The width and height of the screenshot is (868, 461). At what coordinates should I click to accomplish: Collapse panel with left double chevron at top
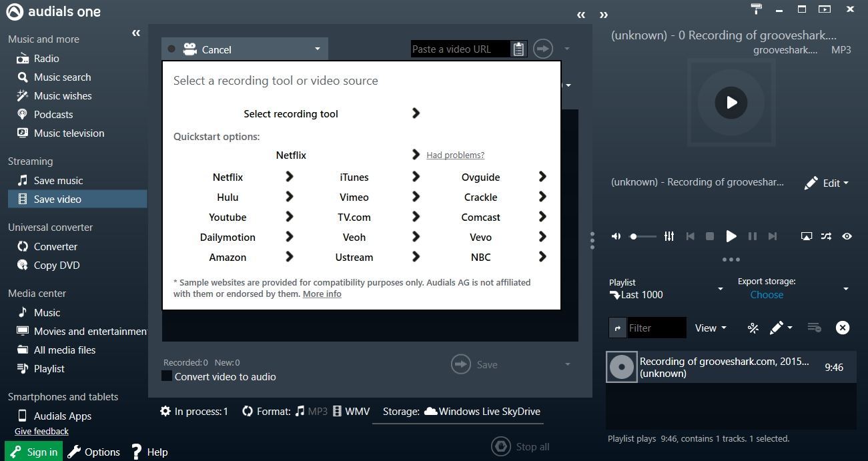pyautogui.click(x=581, y=15)
